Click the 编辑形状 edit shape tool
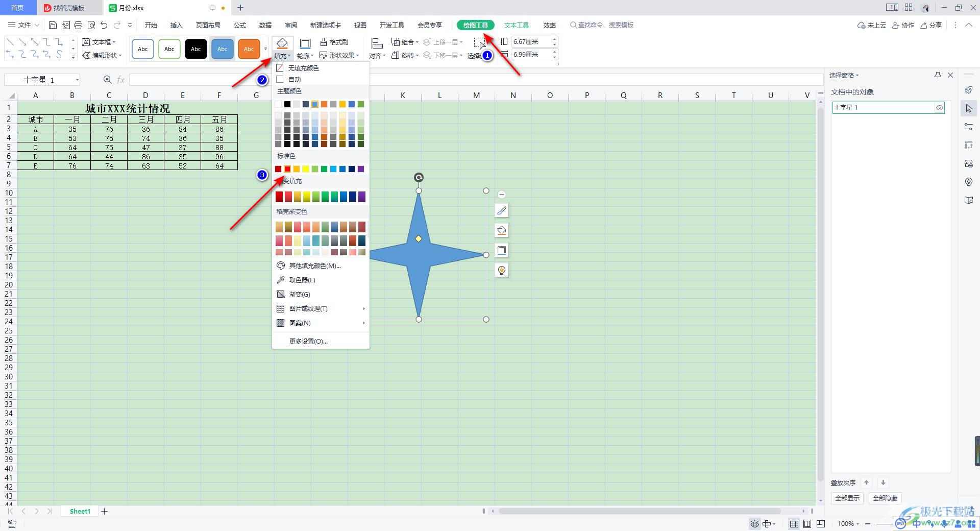The height and width of the screenshot is (531, 980). pos(102,55)
